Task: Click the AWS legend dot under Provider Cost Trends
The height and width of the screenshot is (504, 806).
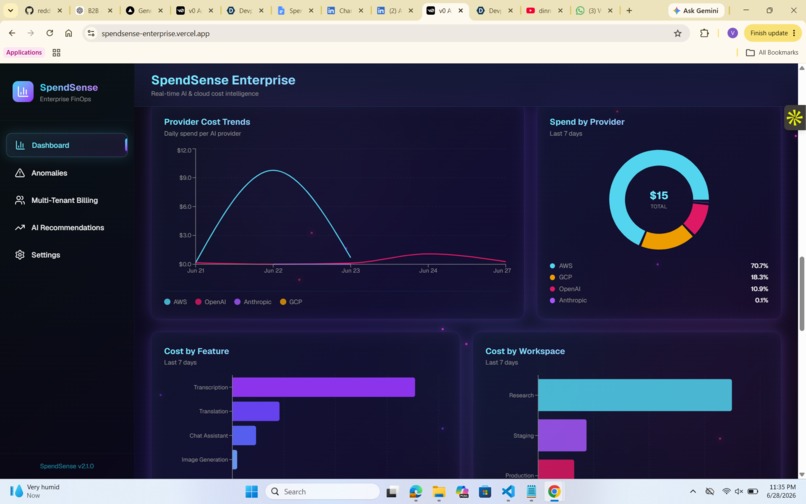Action: point(167,302)
